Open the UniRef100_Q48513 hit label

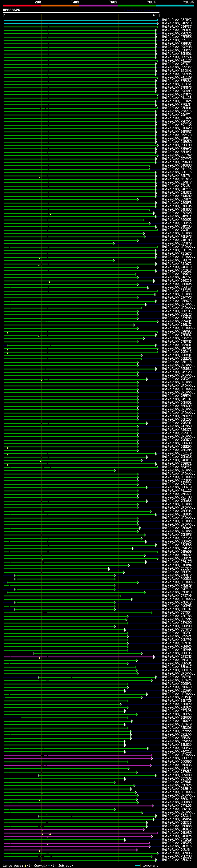(177, 23)
